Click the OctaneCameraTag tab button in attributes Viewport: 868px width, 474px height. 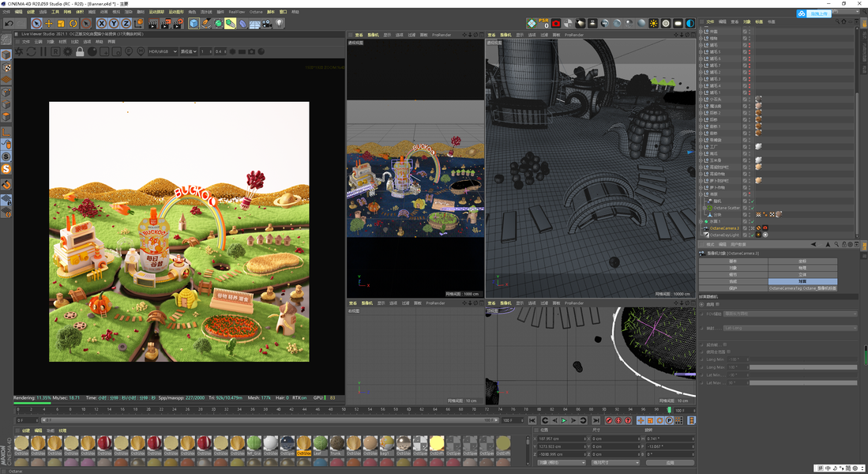point(802,288)
